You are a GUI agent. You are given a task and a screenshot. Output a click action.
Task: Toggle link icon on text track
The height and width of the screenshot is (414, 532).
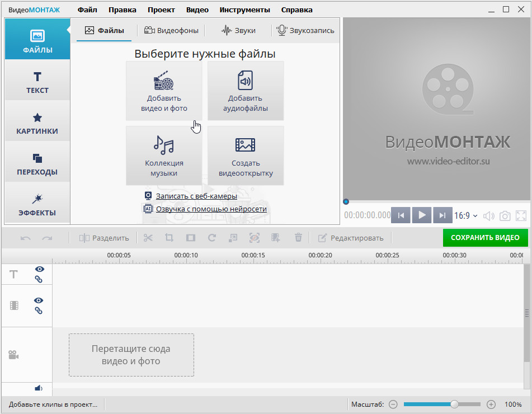[39, 279]
